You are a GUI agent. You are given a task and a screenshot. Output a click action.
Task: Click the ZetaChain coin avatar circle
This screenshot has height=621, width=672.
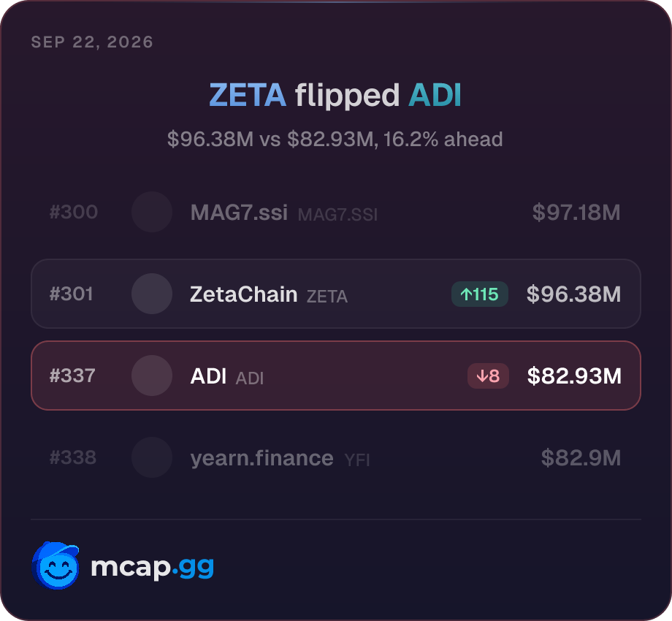[152, 294]
